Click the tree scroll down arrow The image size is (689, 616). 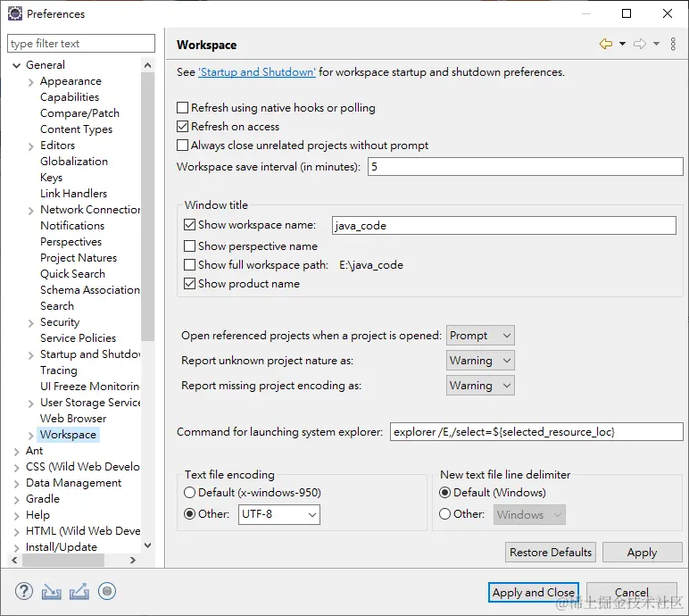[147, 545]
